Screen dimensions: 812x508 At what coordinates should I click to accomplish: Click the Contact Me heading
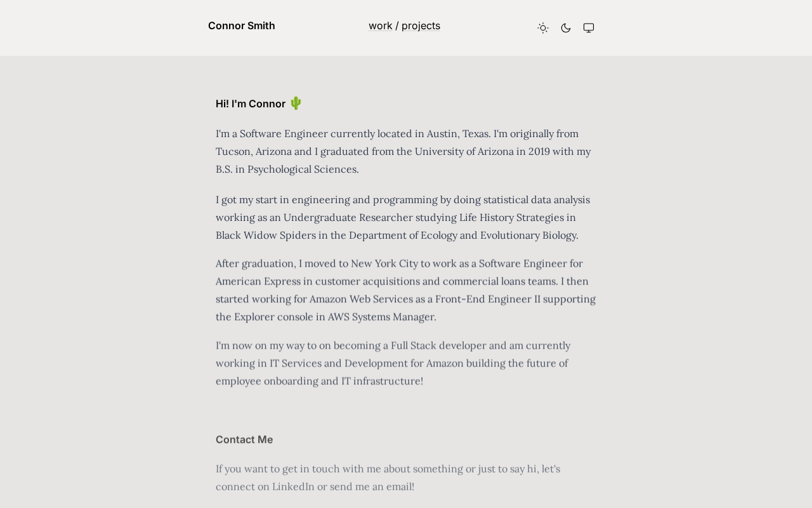pyautogui.click(x=244, y=439)
